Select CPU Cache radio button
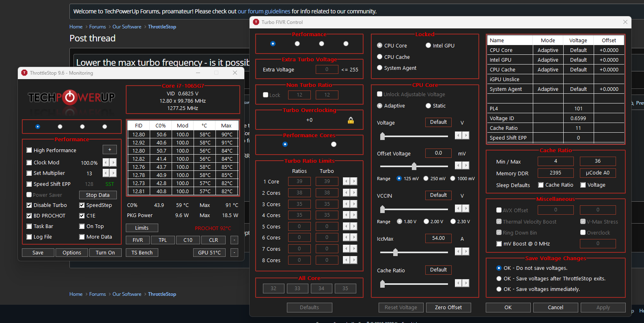 380,57
